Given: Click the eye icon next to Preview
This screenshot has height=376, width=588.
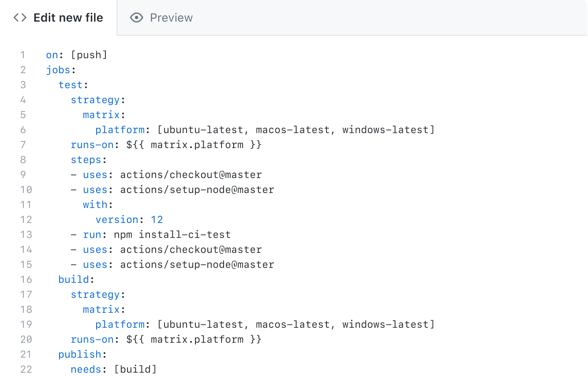Looking at the screenshot, I should [135, 17].
